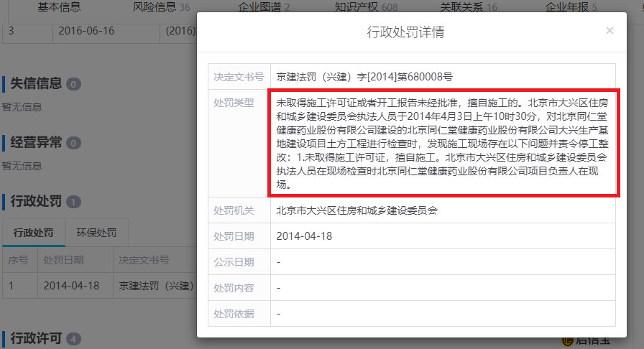Click the 行政处罚详情 dialog title
This screenshot has height=349, width=644.
click(x=405, y=32)
